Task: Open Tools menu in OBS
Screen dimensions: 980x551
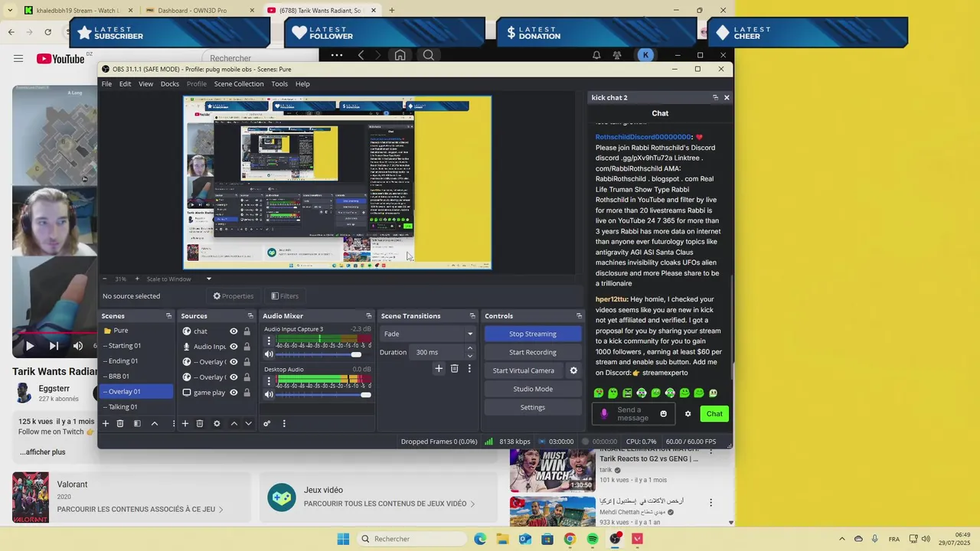Action: pos(279,84)
